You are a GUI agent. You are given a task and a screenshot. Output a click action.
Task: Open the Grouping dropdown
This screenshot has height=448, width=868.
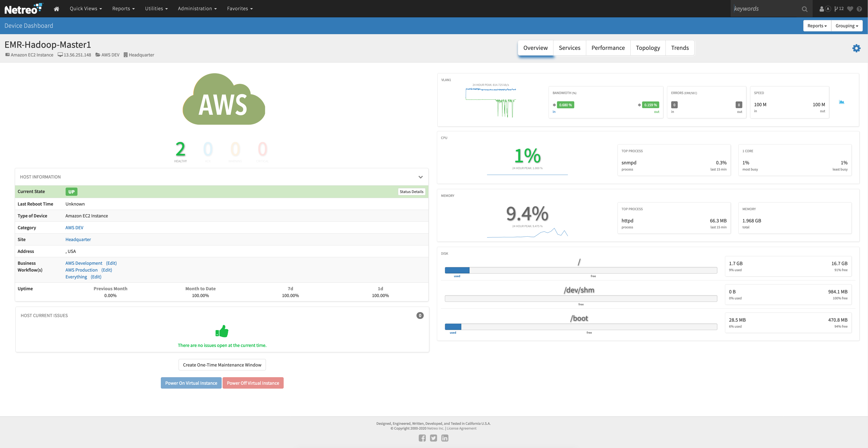tap(846, 26)
